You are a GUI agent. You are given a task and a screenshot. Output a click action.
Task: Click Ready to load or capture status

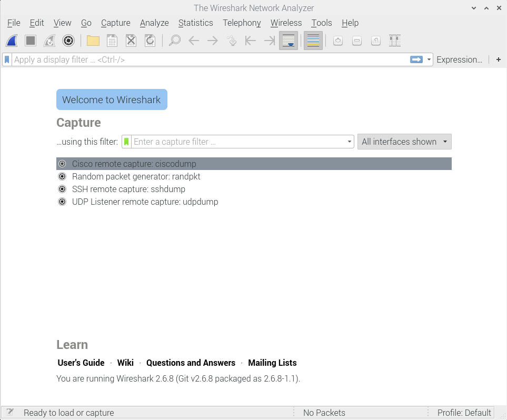click(x=69, y=413)
